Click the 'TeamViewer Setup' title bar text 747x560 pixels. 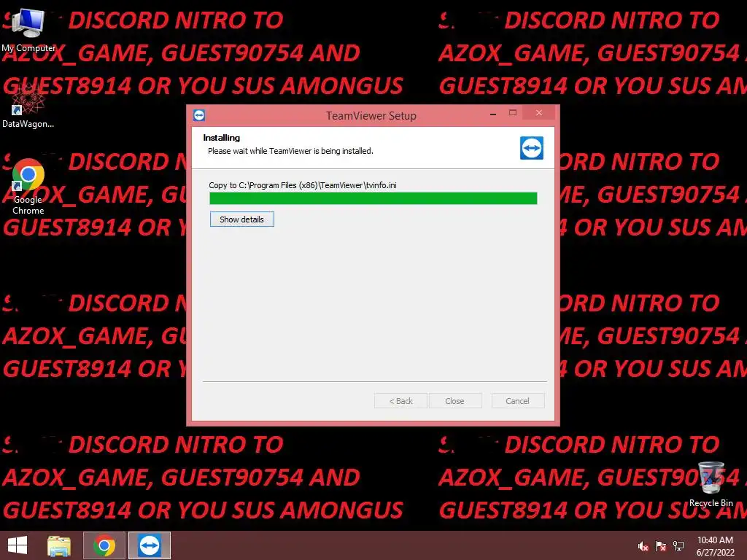pos(371,116)
